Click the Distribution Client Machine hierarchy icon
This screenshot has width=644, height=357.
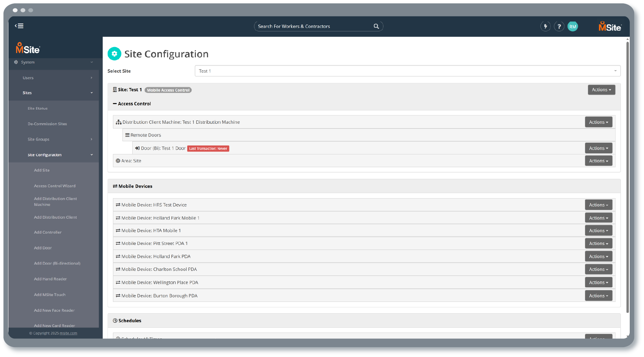click(x=118, y=122)
